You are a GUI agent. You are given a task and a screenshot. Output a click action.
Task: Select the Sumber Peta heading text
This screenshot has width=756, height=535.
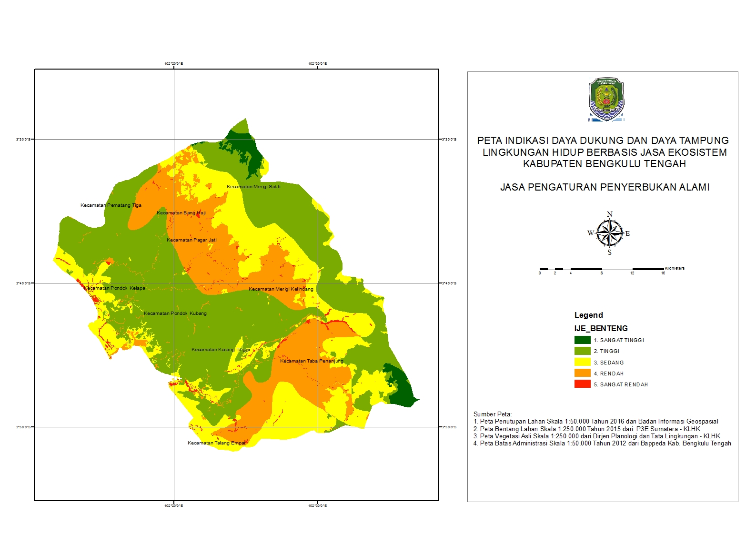(492, 414)
